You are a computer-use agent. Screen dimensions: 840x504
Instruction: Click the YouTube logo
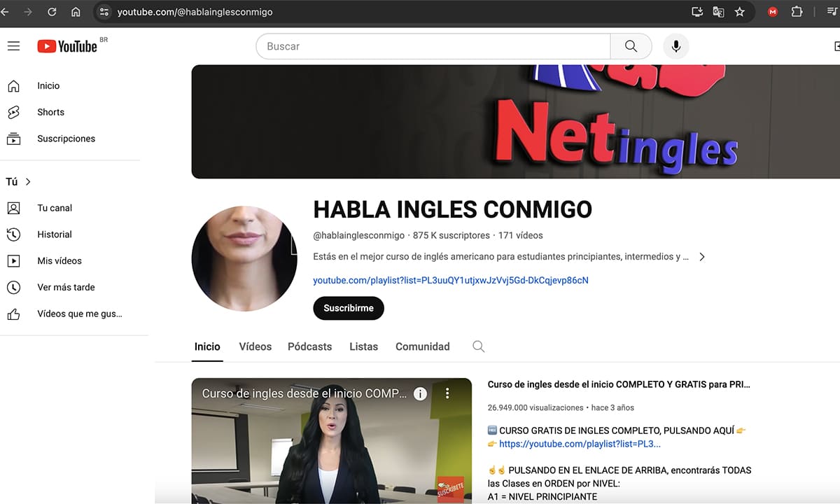[x=67, y=46]
